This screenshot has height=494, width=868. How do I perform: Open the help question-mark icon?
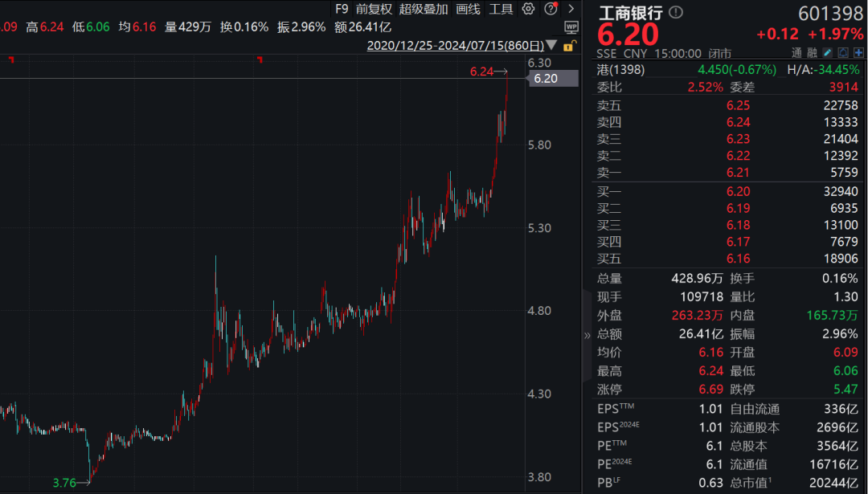(x=551, y=9)
